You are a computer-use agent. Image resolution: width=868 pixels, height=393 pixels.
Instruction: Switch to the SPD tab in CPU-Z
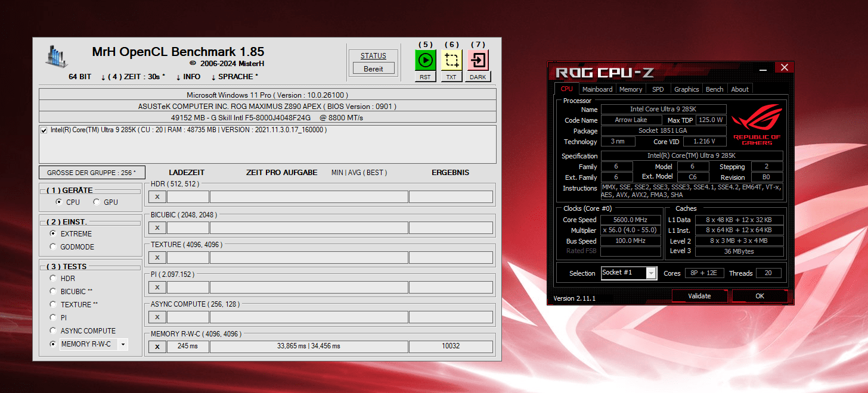[x=658, y=89]
